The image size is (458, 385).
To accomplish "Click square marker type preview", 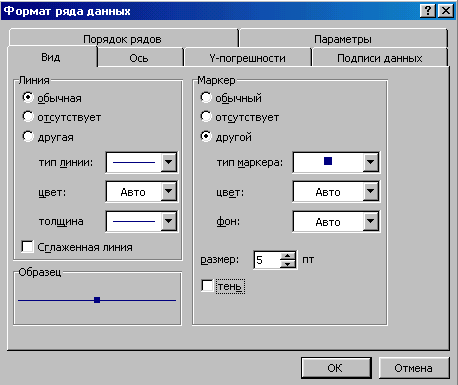I will [328, 162].
